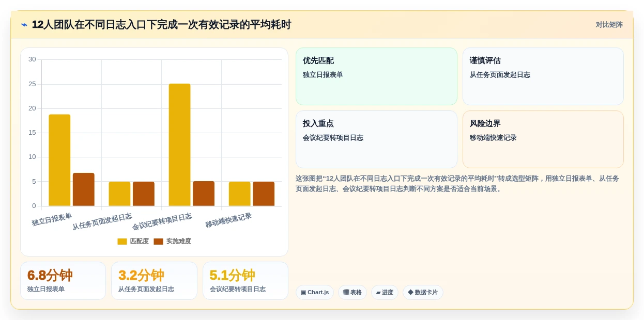Open the 投入重点 matrix card
This screenshot has height=320, width=644.
(376, 139)
